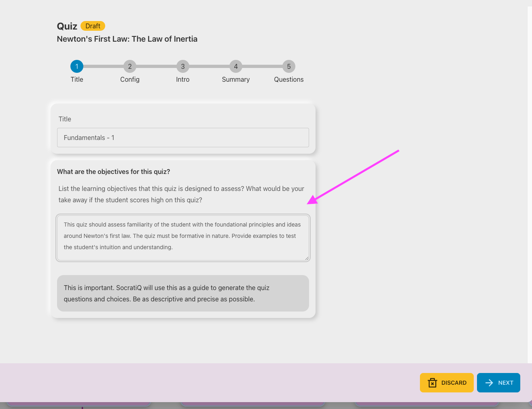The image size is (532, 409).
Task: Focus the Title field containing Fundamentals - 1
Action: coord(183,138)
